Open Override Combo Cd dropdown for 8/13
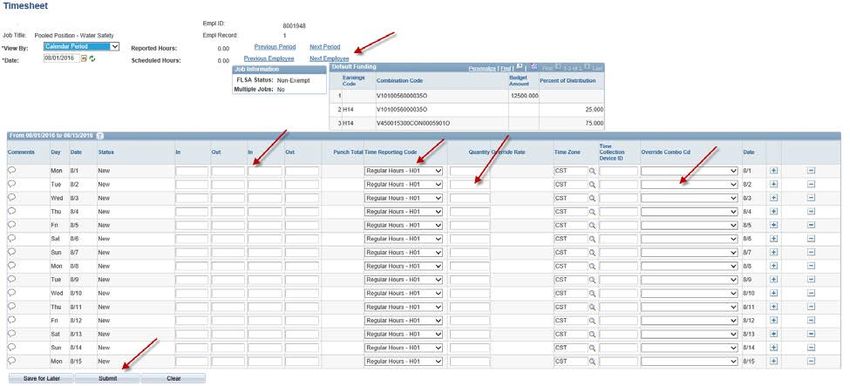Image resolution: width=850 pixels, height=386 pixels. point(690,334)
